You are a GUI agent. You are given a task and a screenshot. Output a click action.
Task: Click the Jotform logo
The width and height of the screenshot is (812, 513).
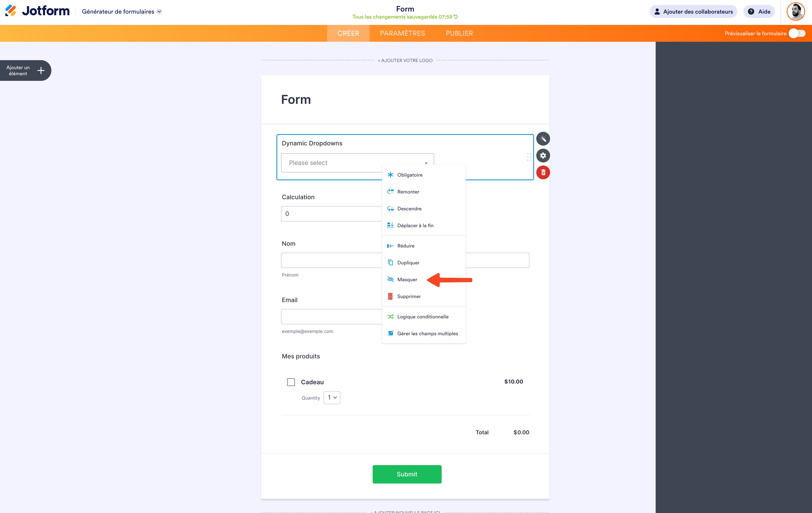pos(37,11)
